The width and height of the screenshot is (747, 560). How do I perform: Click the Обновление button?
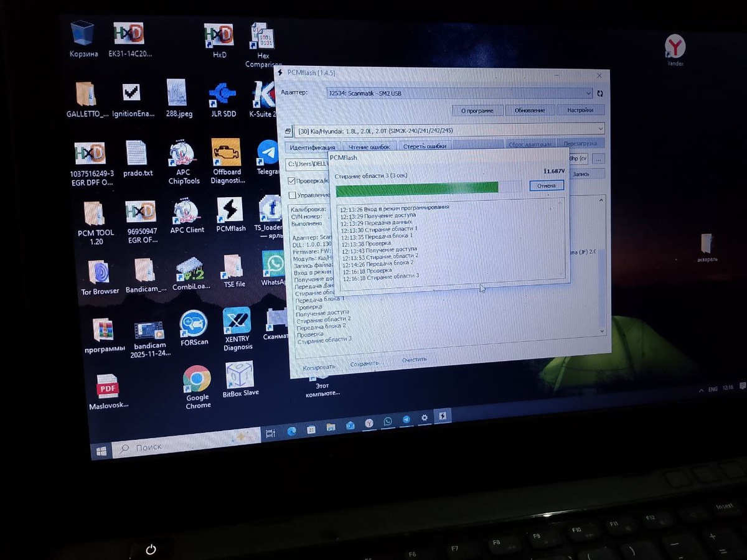529,110
